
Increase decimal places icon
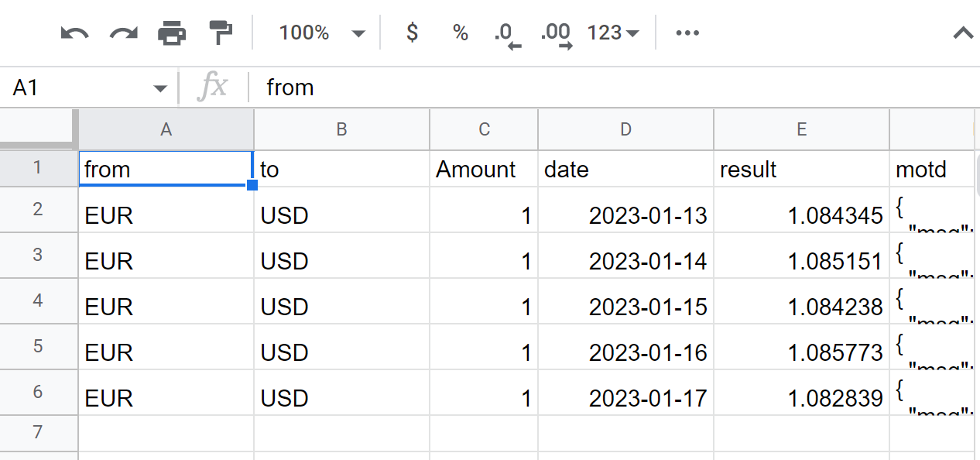pos(556,33)
